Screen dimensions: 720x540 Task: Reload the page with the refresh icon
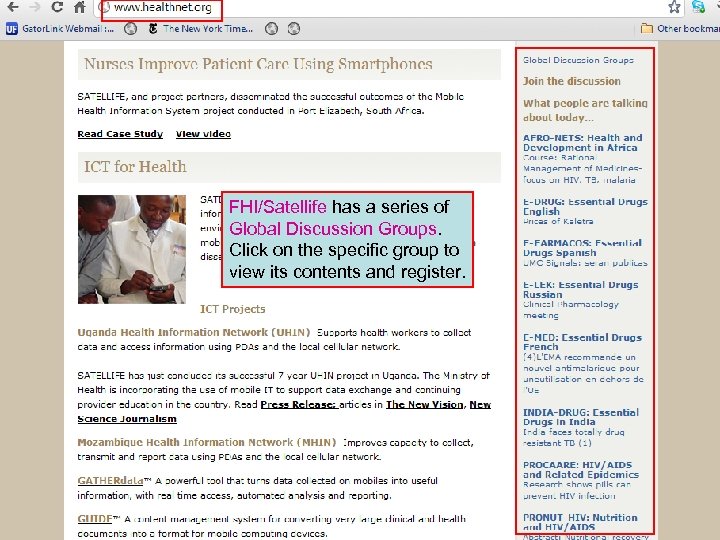tap(57, 7)
